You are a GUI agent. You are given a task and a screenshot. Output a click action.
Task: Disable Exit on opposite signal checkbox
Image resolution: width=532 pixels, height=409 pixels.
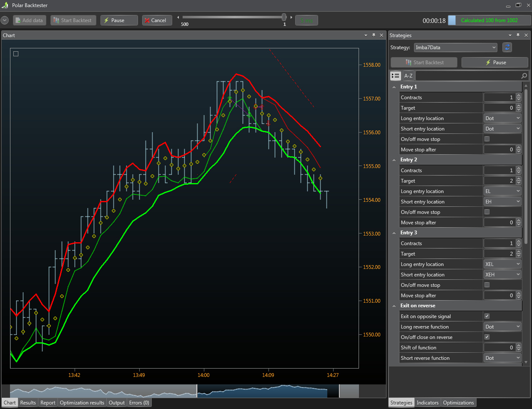487,316
